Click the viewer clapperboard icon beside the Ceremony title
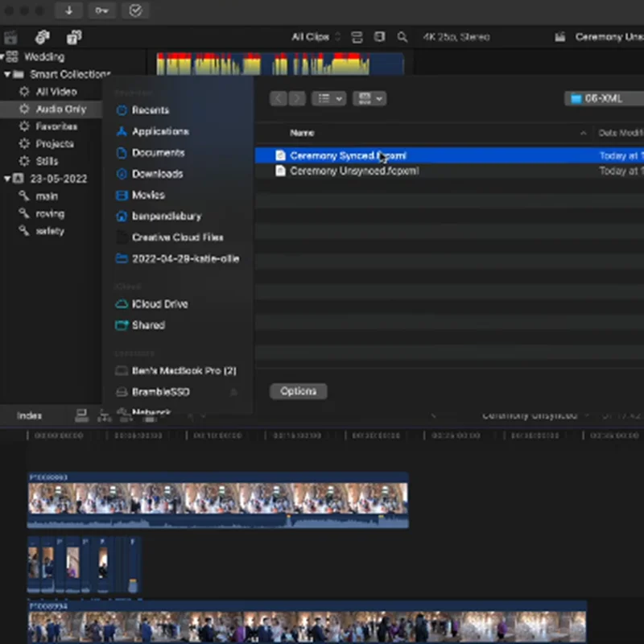This screenshot has height=644, width=644. click(x=559, y=37)
